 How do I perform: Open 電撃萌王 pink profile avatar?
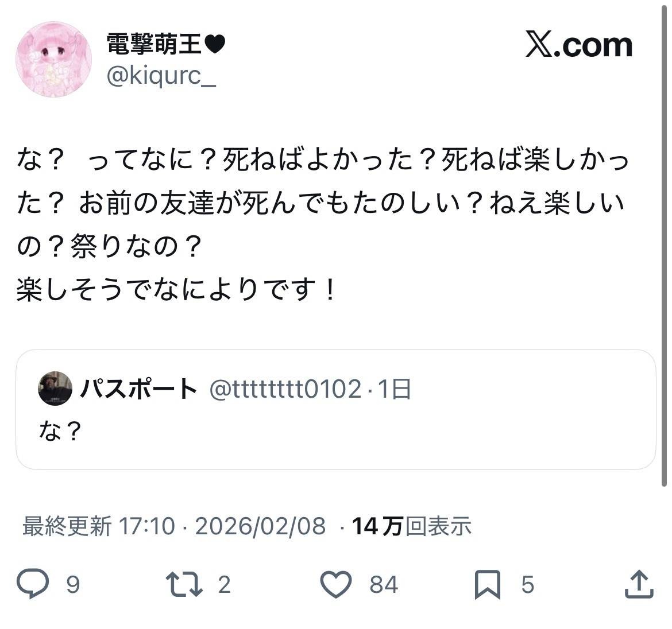[53, 59]
